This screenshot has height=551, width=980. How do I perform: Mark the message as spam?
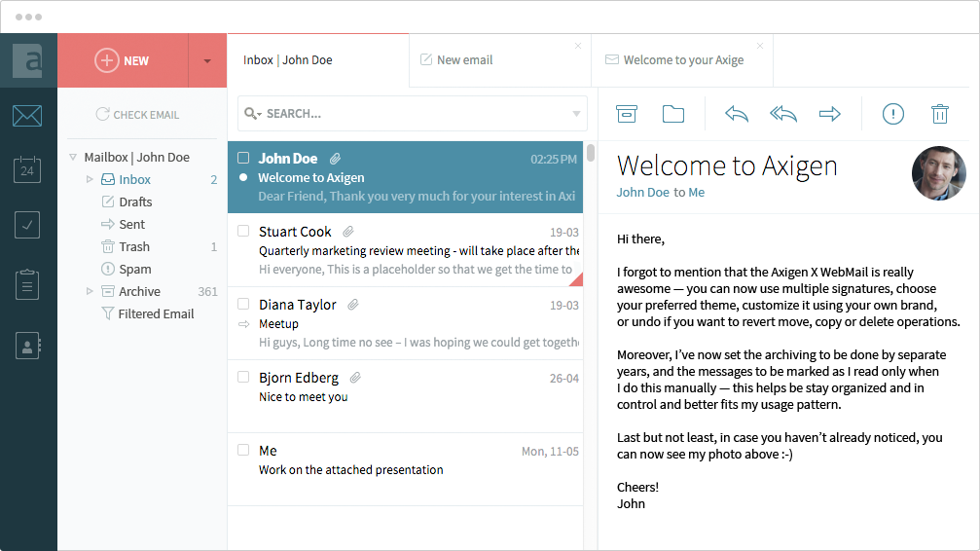[x=892, y=114]
